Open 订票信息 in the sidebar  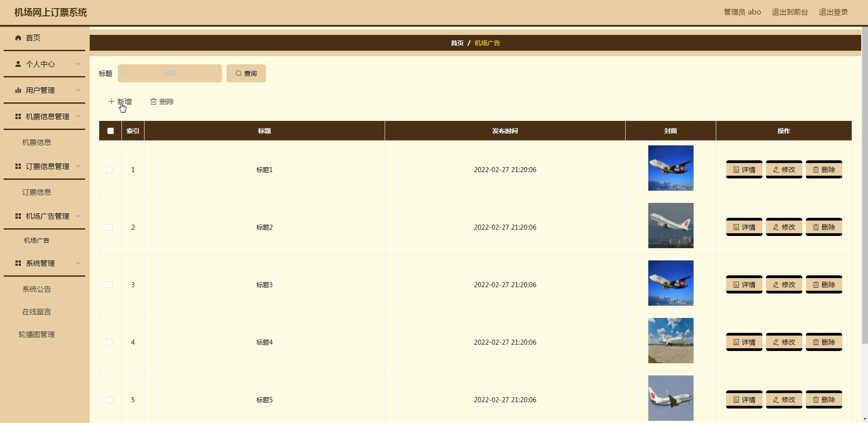point(37,192)
